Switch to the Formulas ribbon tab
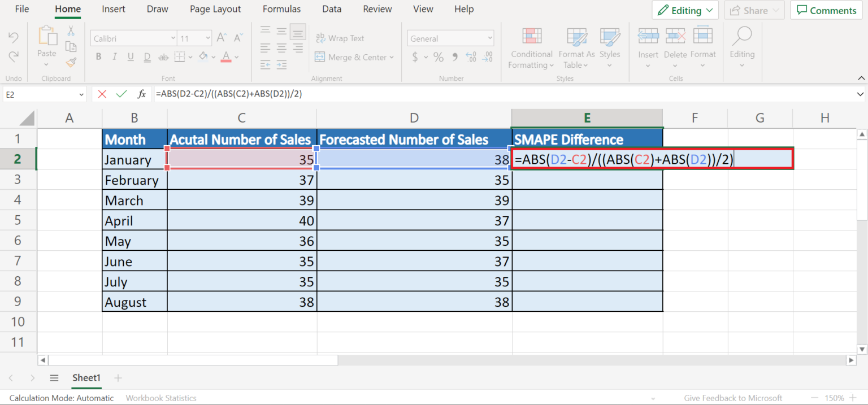 click(281, 9)
